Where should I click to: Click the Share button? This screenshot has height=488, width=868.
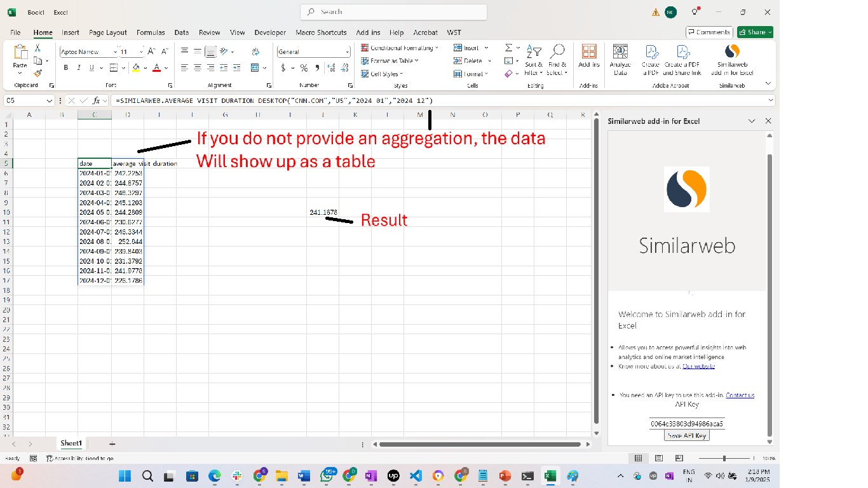[755, 32]
